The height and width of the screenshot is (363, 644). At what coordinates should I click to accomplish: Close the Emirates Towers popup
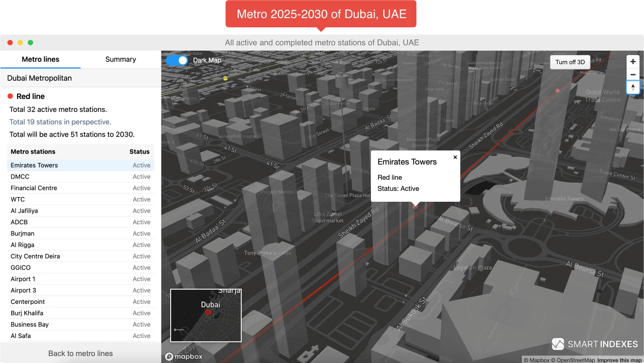click(455, 157)
